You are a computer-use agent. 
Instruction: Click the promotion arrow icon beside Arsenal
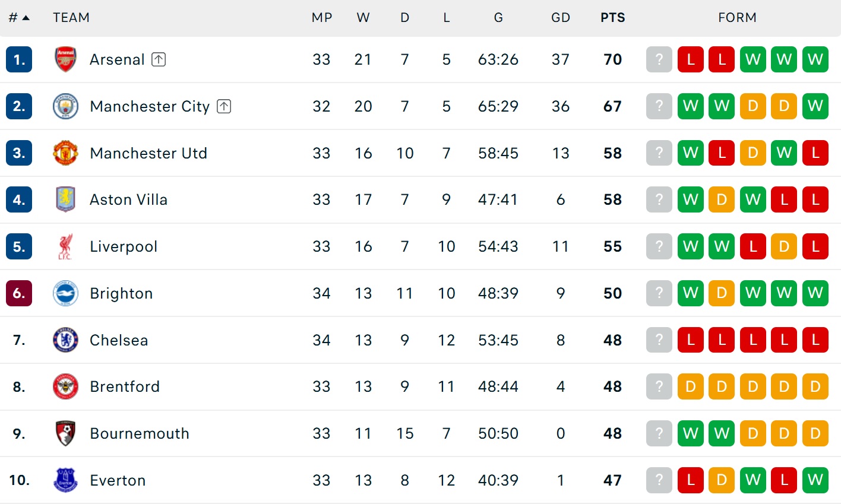coord(159,59)
